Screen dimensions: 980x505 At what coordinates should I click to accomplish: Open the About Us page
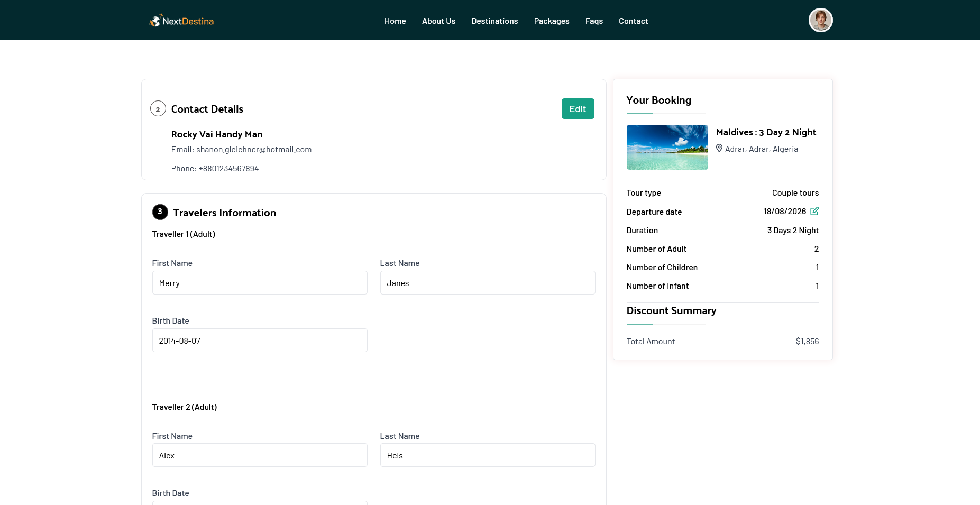point(438,21)
